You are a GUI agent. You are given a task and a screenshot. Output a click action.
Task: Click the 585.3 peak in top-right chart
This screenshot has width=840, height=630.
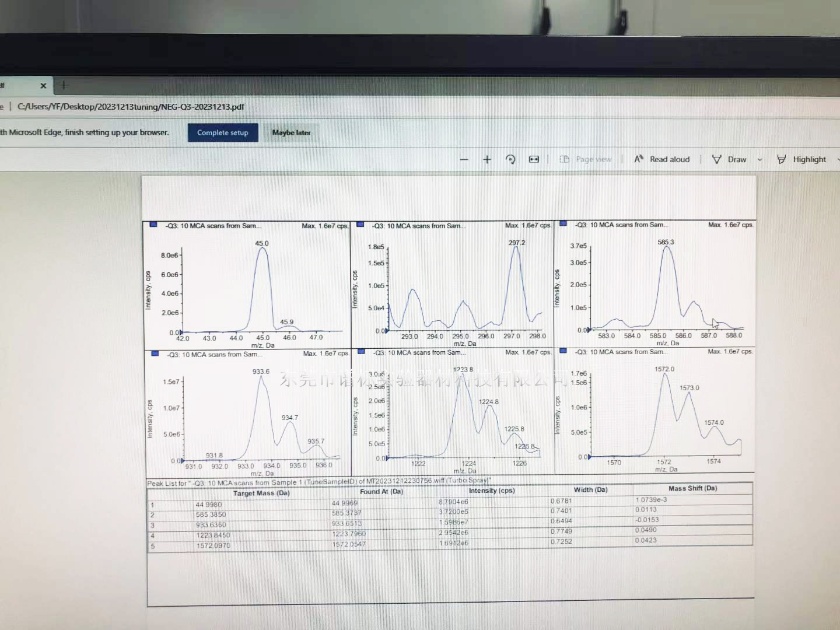pyautogui.click(x=666, y=247)
